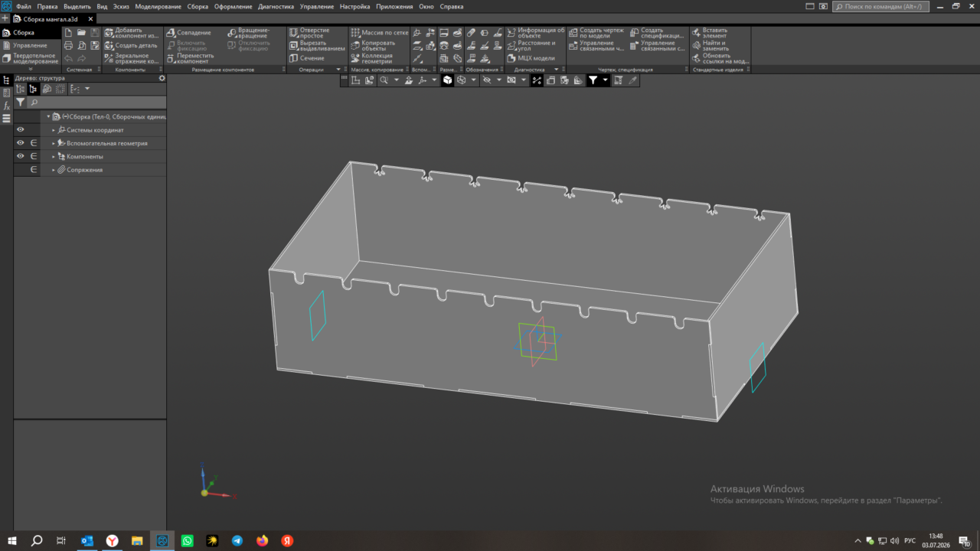
Task: Open the parameters side panel icon
Action: click(x=6, y=93)
